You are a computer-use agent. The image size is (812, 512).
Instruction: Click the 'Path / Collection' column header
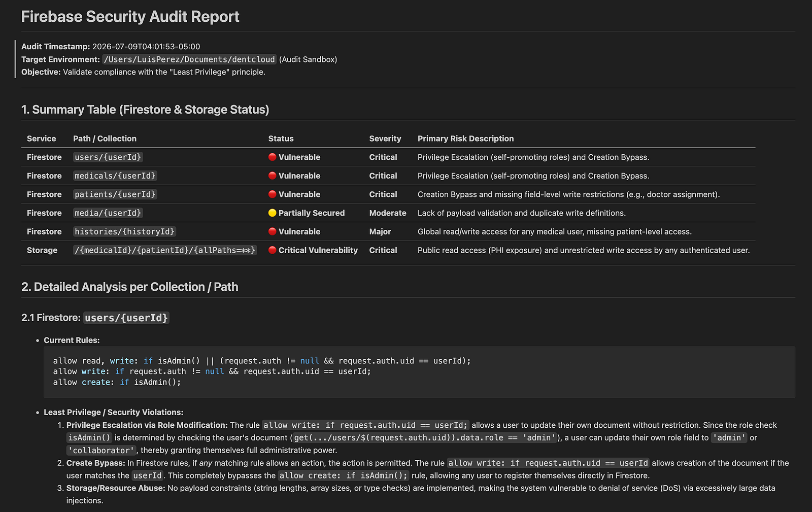point(105,139)
